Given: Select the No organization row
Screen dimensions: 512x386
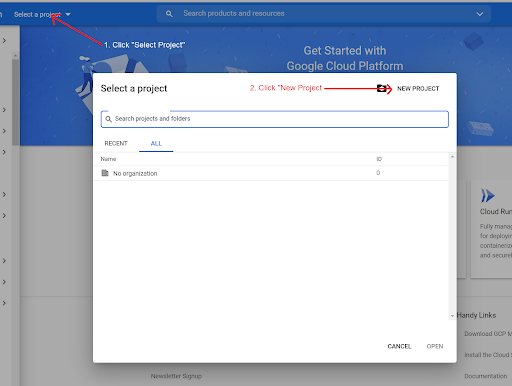Looking at the screenshot, I should tap(271, 173).
